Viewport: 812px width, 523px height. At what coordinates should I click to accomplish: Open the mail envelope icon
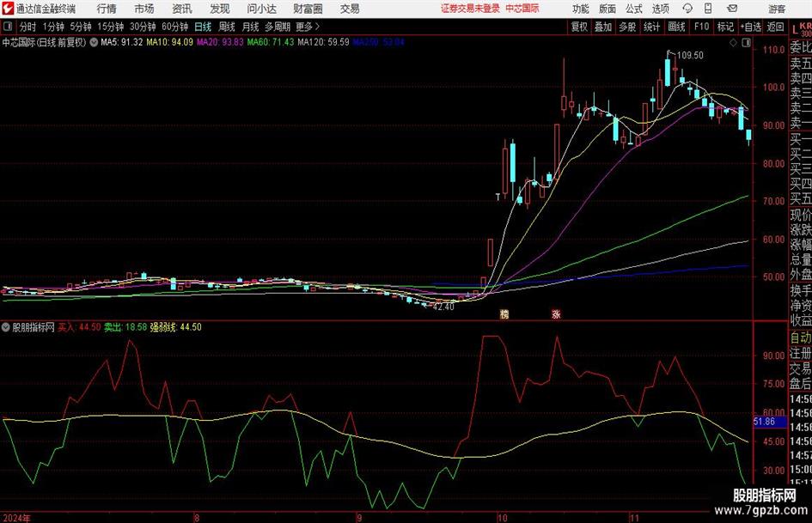point(732,9)
